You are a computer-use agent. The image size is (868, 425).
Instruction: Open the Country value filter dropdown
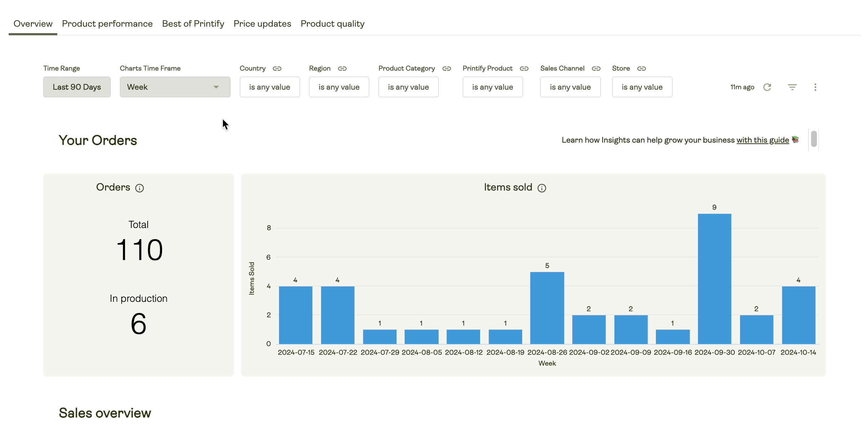click(269, 87)
